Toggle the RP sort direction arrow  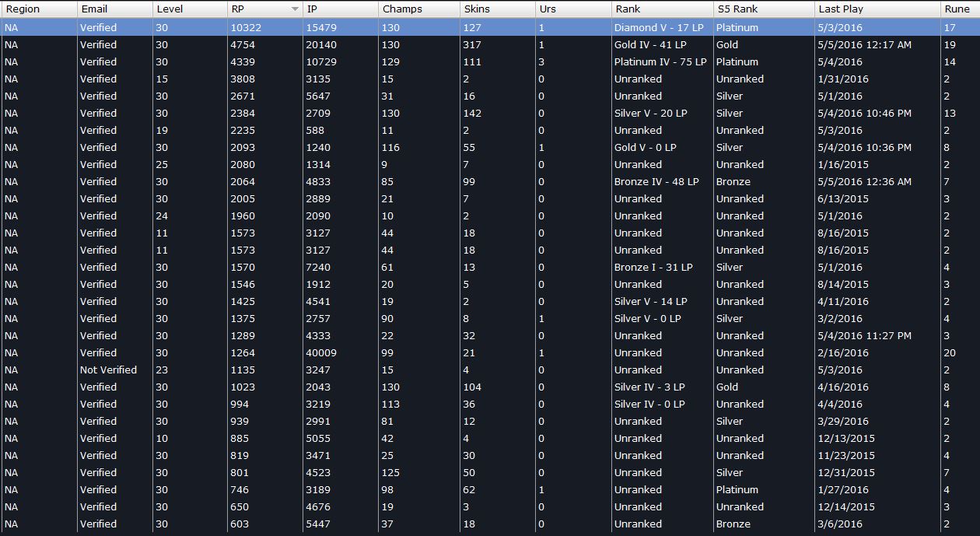pyautogui.click(x=295, y=9)
